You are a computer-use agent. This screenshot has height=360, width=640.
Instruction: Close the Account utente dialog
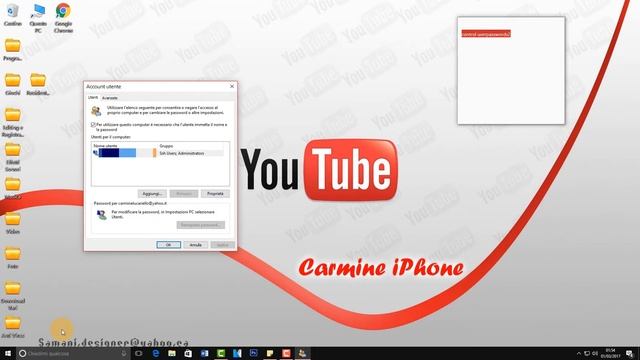[x=232, y=87]
